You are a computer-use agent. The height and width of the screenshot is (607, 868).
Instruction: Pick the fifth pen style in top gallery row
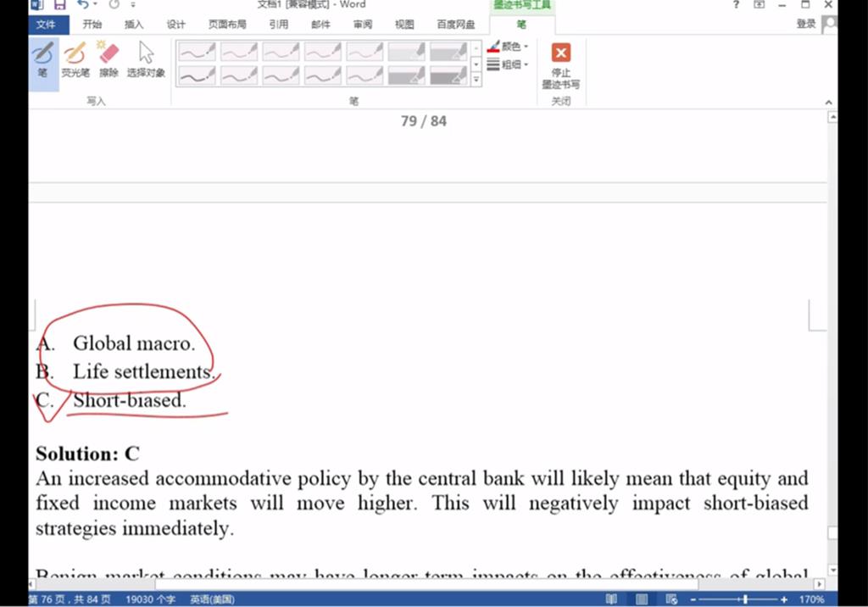364,52
